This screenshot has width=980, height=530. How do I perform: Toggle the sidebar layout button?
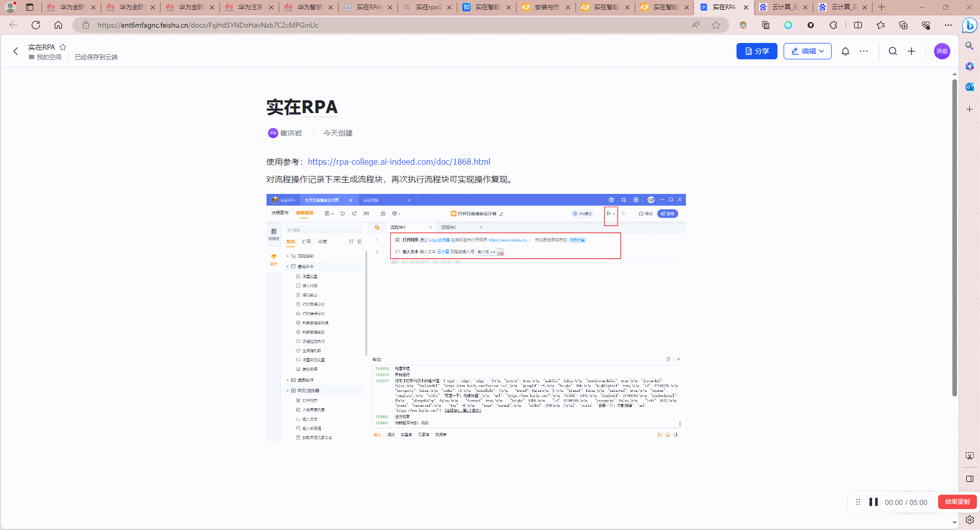969,479
